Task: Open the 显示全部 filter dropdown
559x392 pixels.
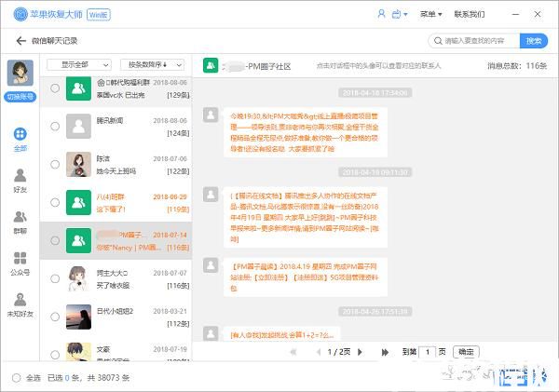Action: pyautogui.click(x=79, y=65)
